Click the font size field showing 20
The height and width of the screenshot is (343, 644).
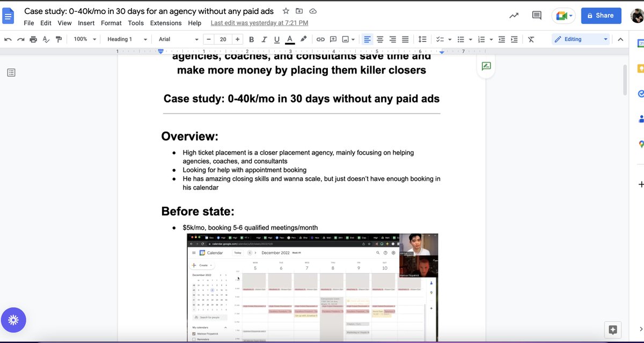(x=223, y=39)
